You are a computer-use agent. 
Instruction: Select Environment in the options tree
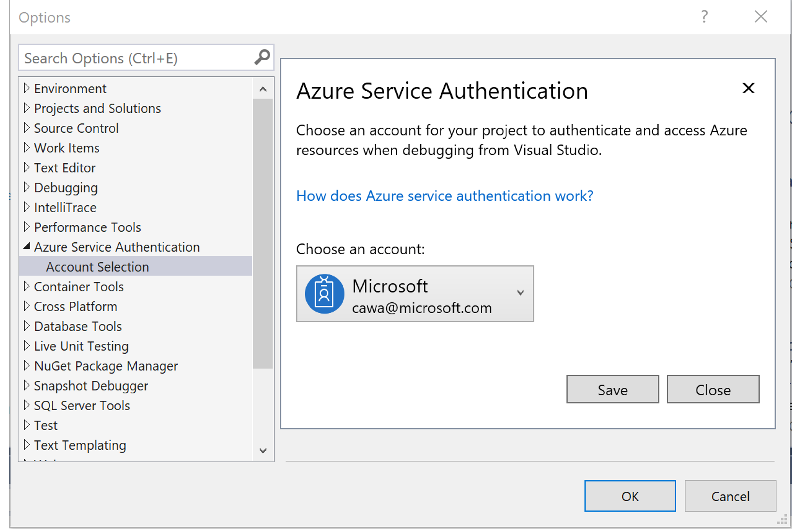coord(70,88)
